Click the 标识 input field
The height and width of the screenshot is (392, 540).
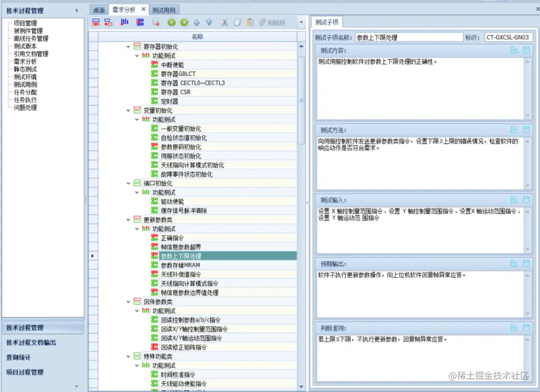click(508, 37)
